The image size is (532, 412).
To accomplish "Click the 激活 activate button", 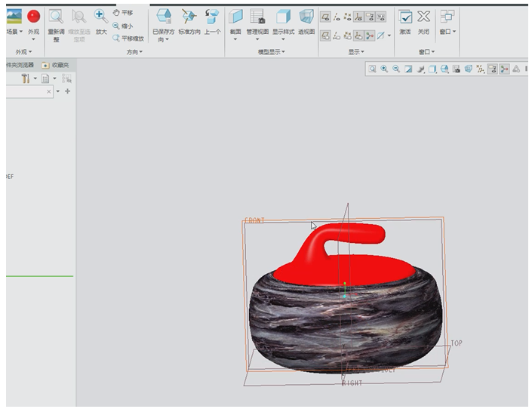I will tap(405, 22).
